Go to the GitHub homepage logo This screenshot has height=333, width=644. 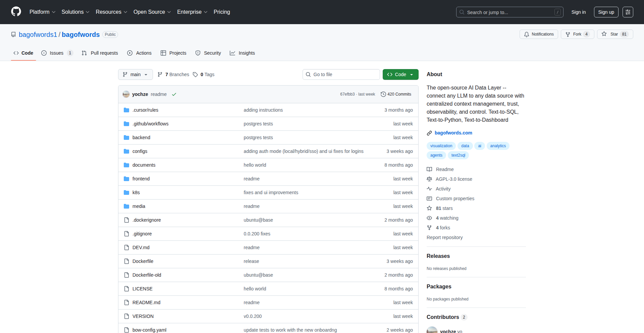16,12
